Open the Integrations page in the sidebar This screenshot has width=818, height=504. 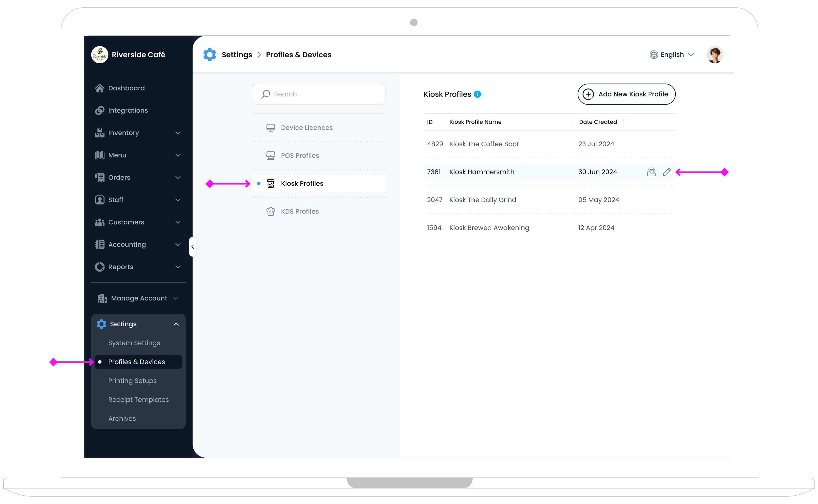pos(128,110)
